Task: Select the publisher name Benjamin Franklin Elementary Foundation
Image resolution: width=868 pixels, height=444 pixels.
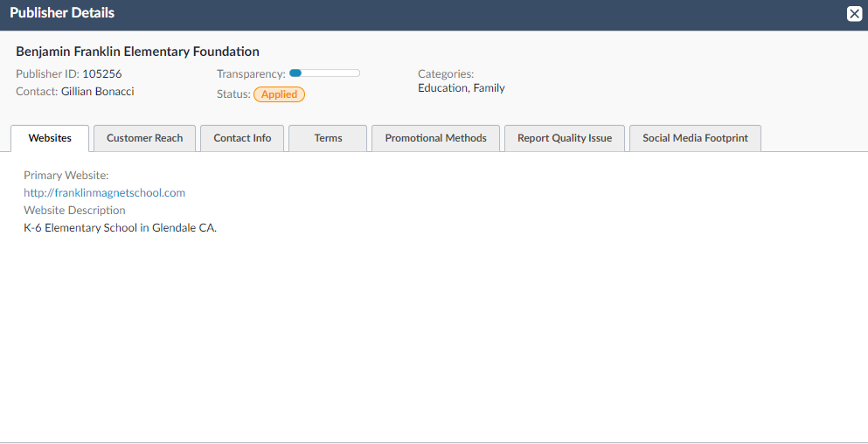Action: tap(137, 52)
